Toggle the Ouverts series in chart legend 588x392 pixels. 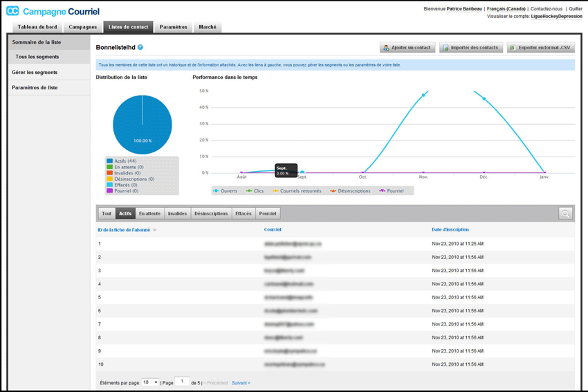225,190
